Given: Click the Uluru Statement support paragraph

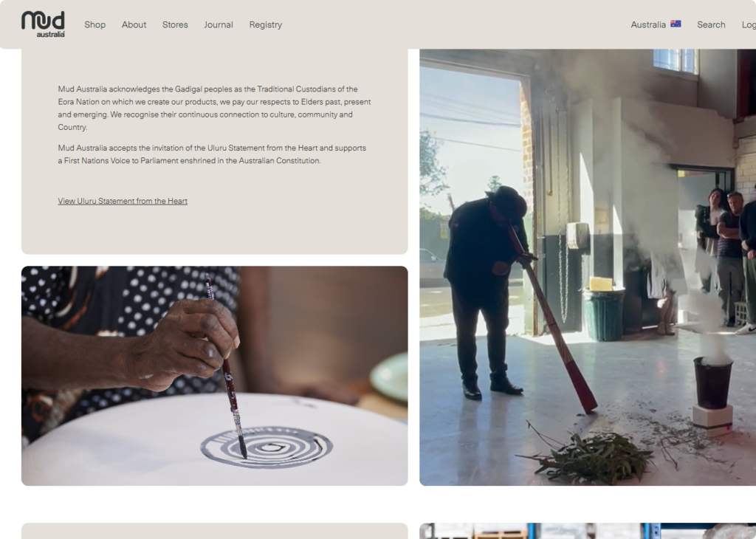Looking at the screenshot, I should [x=212, y=154].
